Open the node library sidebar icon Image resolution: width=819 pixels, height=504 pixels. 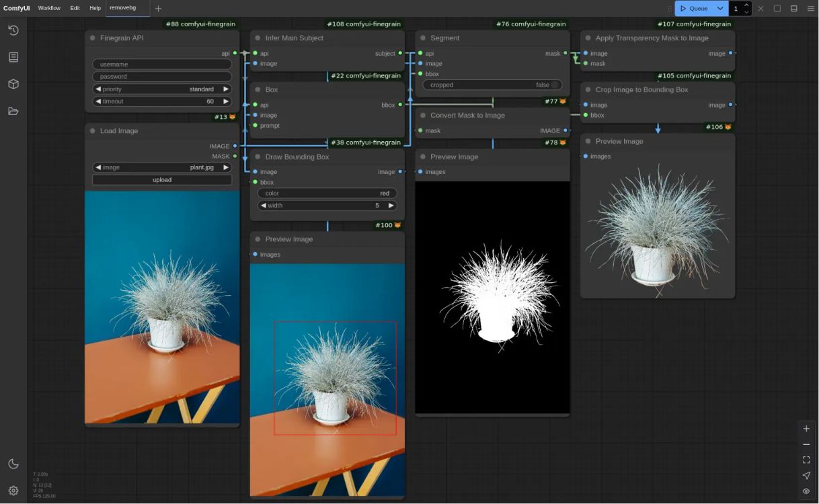[13, 57]
